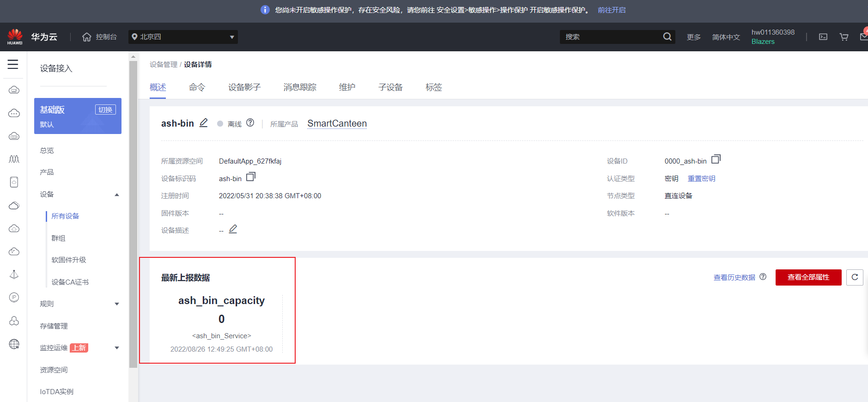Click the 查看全部属性 button
The height and width of the screenshot is (402, 868).
pyautogui.click(x=808, y=277)
